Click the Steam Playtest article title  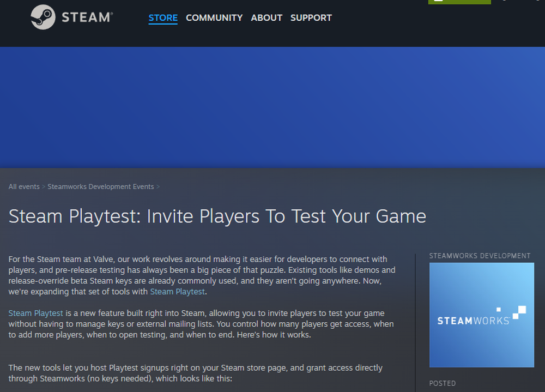click(x=217, y=216)
